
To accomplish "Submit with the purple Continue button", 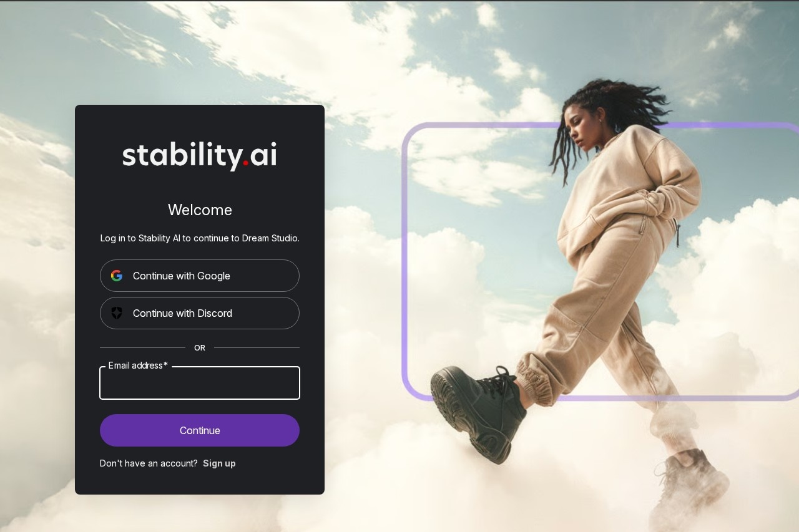I will [200, 430].
